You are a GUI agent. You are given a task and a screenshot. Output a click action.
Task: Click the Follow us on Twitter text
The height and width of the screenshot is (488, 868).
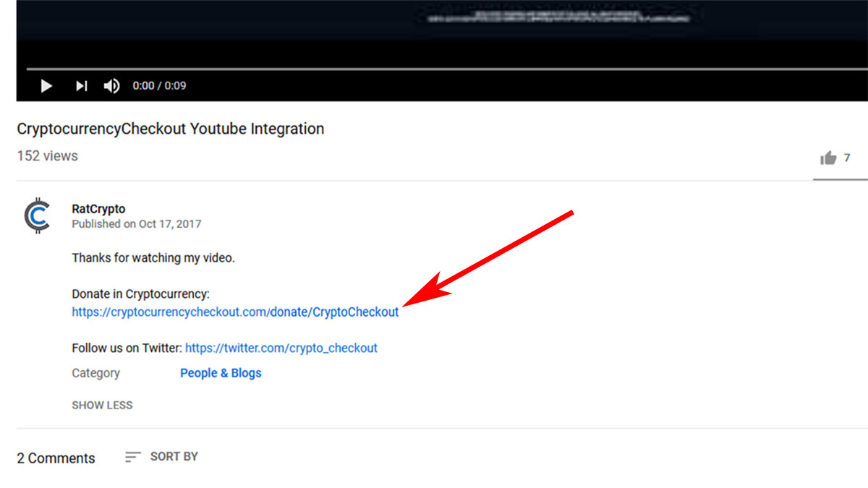pyautogui.click(x=127, y=348)
